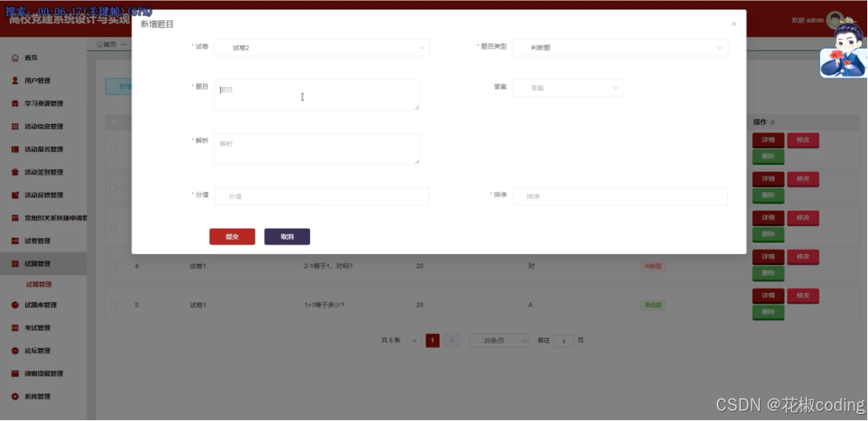Open 用户管理 menu item
The width and height of the screenshot is (868, 421).
[43, 81]
